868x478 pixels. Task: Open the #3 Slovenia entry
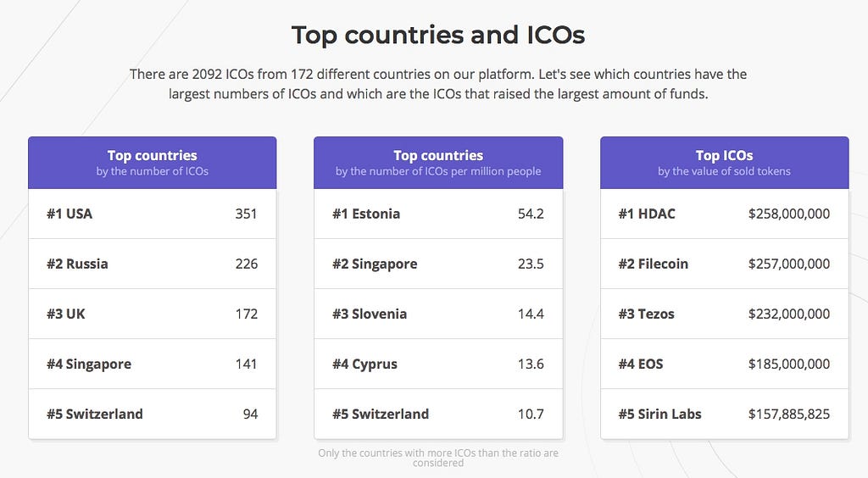(x=438, y=314)
